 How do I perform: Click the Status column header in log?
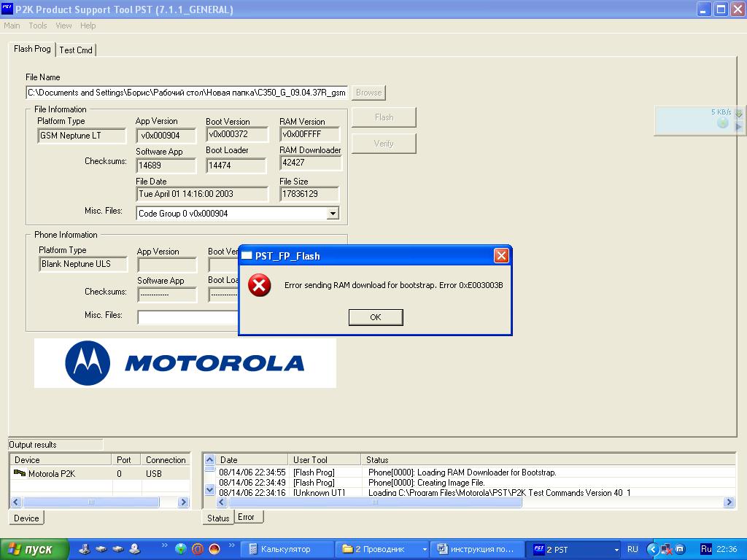point(548,460)
